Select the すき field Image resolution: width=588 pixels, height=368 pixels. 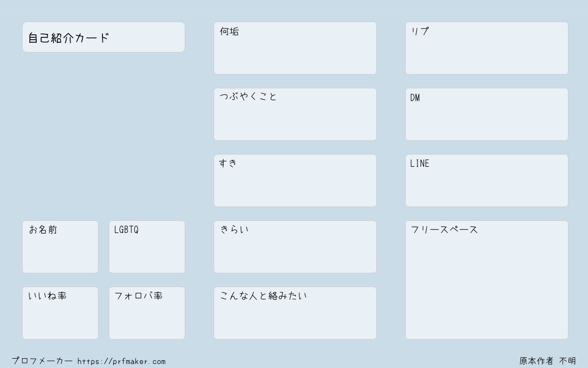pyautogui.click(x=295, y=181)
